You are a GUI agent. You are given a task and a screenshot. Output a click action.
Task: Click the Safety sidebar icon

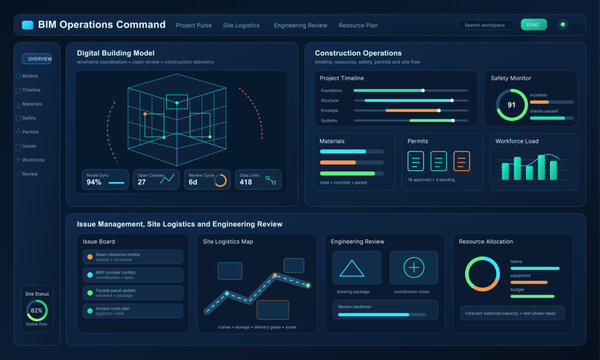[x=18, y=118]
